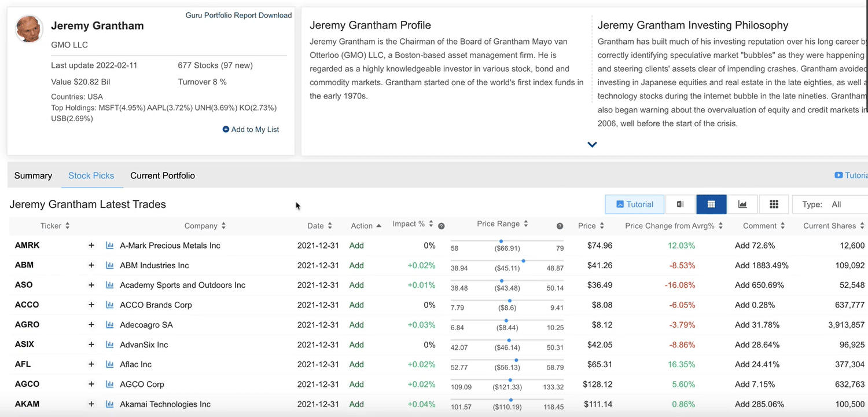This screenshot has width=868, height=417.
Task: Add AMRK to list with plus icon
Action: [x=91, y=246]
